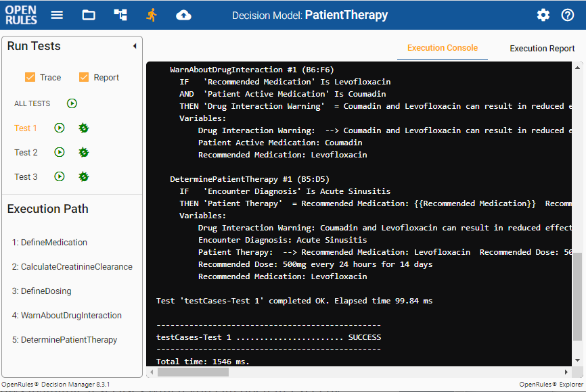Click the folder icon in top toolbar
This screenshot has height=392, width=586.
click(x=89, y=15)
